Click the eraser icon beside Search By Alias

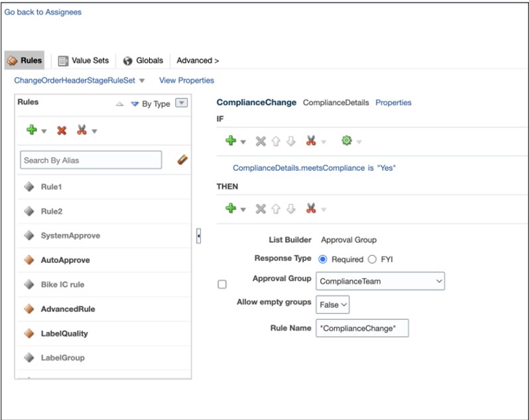point(182,160)
